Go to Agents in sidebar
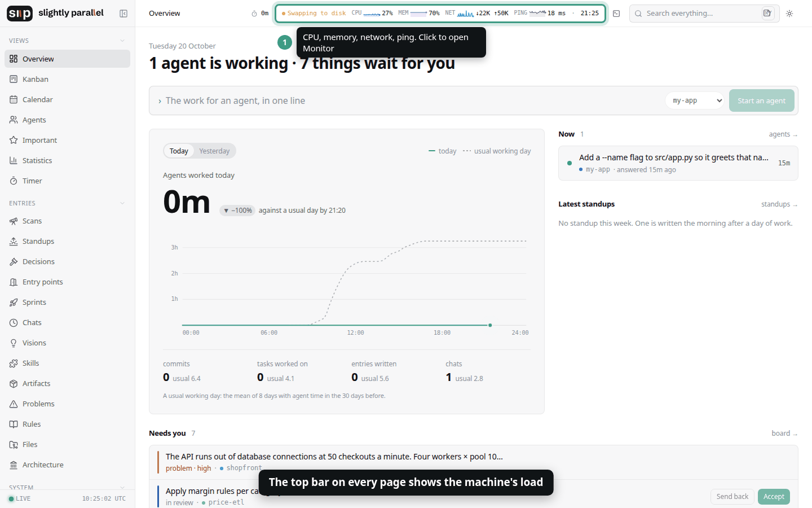Image resolution: width=812 pixels, height=508 pixels. [x=67, y=120]
